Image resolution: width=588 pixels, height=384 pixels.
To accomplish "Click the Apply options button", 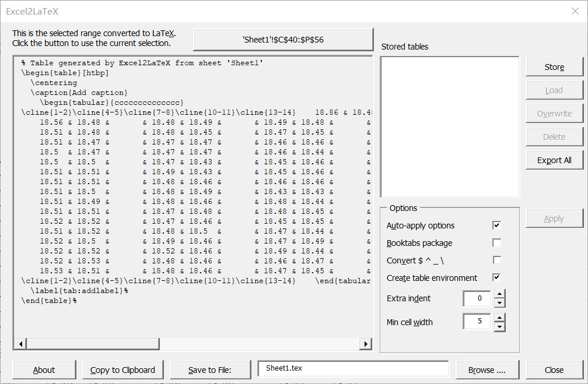I will click(554, 219).
